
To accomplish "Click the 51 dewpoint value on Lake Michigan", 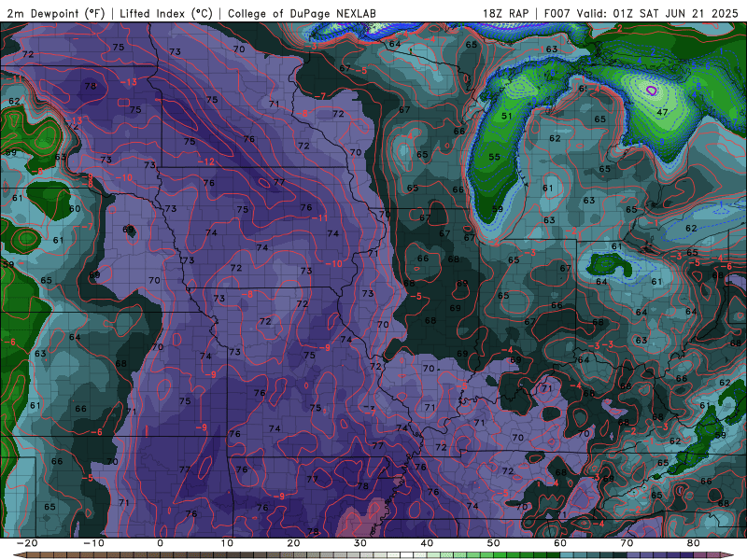I will 506,116.
